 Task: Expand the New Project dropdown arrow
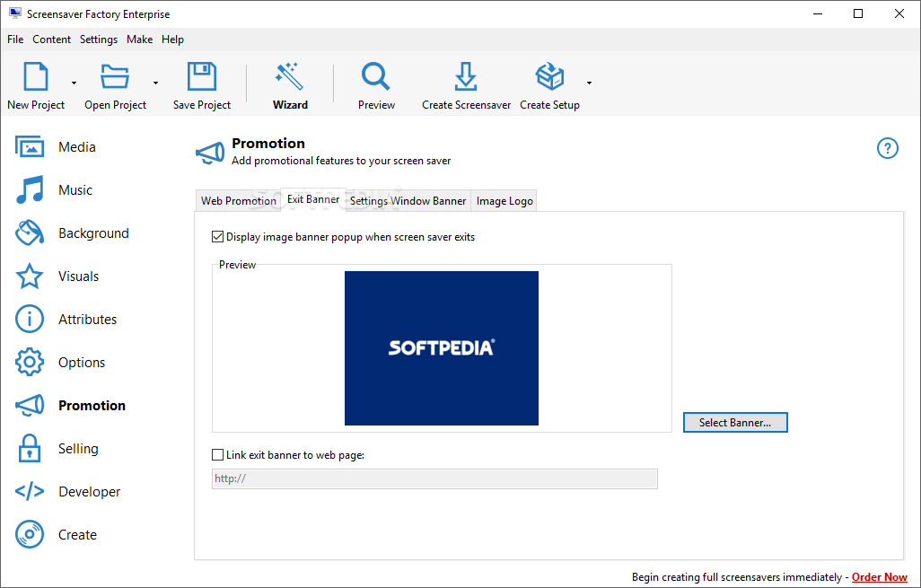pyautogui.click(x=74, y=83)
